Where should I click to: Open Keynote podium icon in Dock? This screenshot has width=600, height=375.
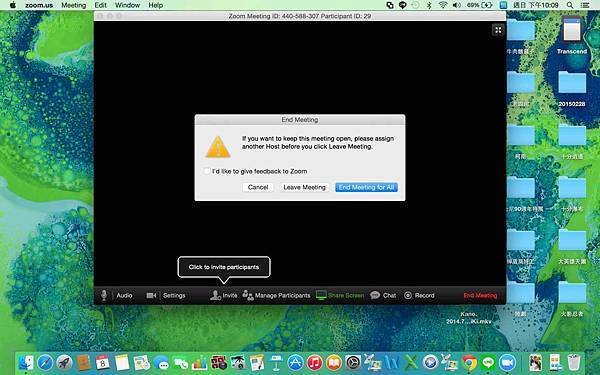point(276,362)
